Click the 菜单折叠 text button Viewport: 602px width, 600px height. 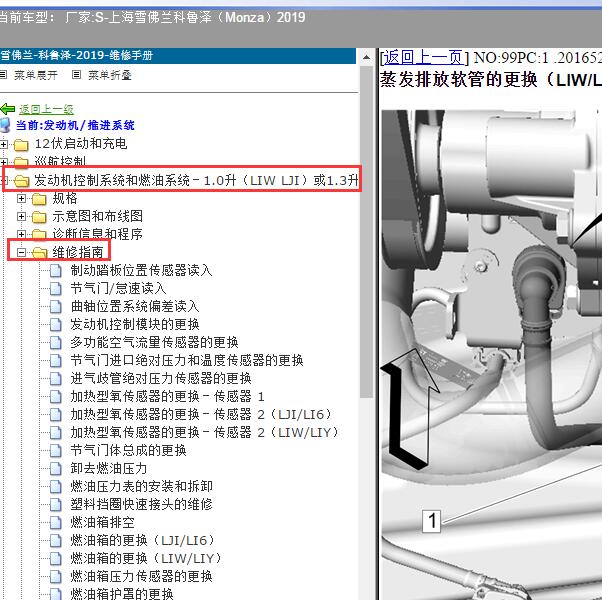pos(110,75)
